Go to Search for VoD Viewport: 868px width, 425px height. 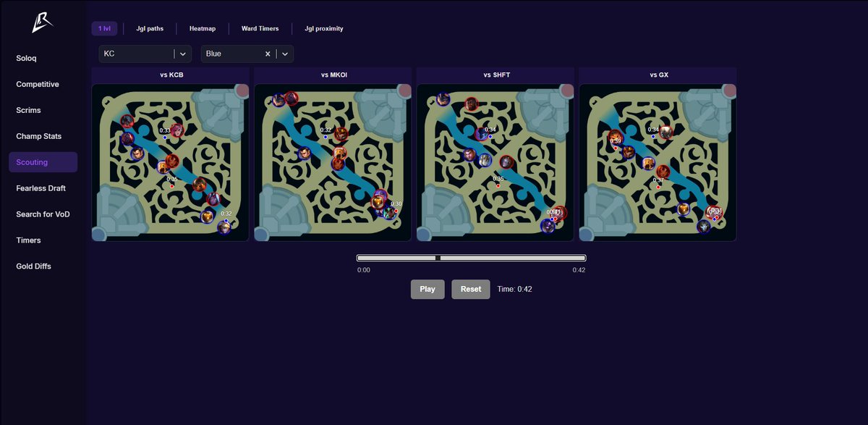(x=43, y=214)
